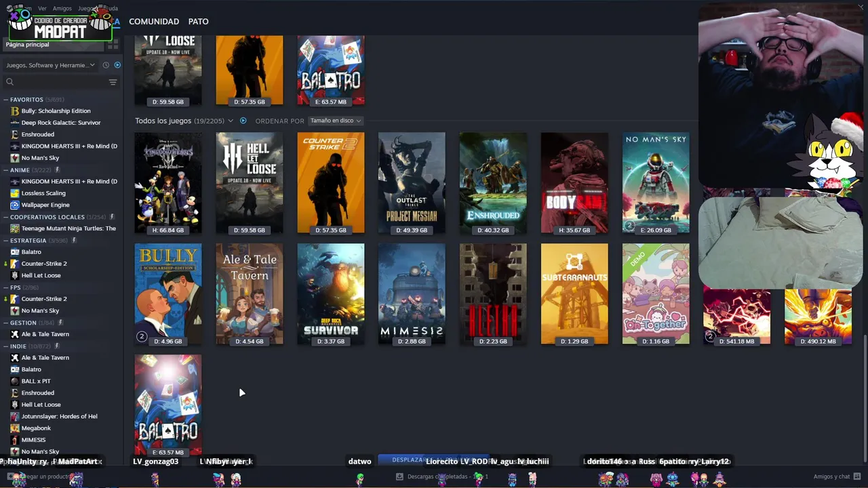Click Counter-Strike 2 icon under FPS

pos(15,299)
